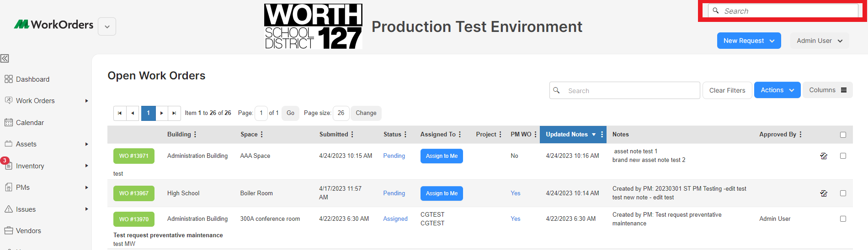Click the Inventory clipboard icon with badge
Screen dimensions: 868x250
point(7,165)
